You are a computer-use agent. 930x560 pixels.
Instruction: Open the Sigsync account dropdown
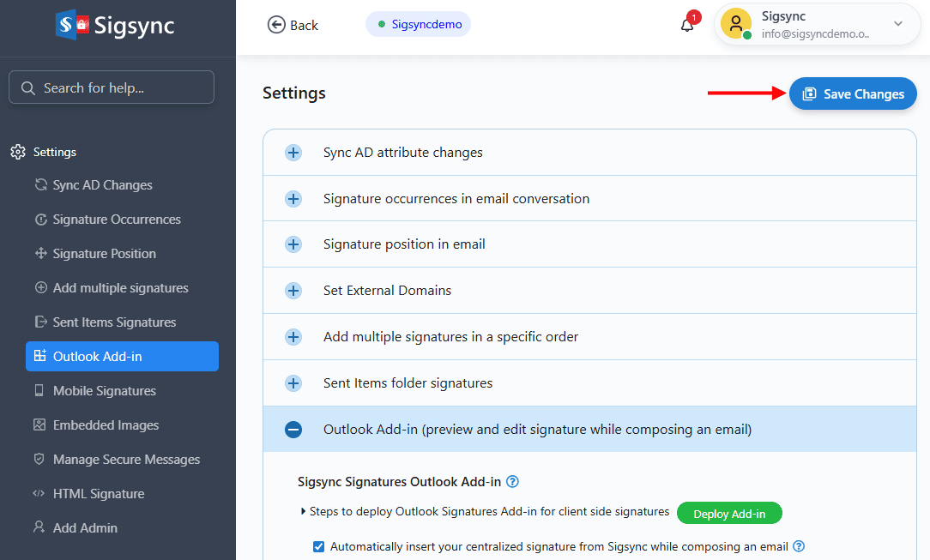(898, 24)
